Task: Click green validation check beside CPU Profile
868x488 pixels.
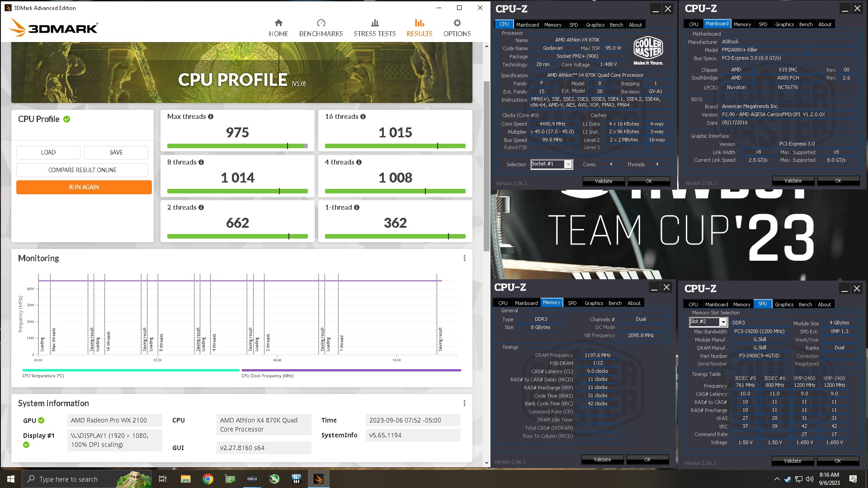Action: click(x=67, y=119)
